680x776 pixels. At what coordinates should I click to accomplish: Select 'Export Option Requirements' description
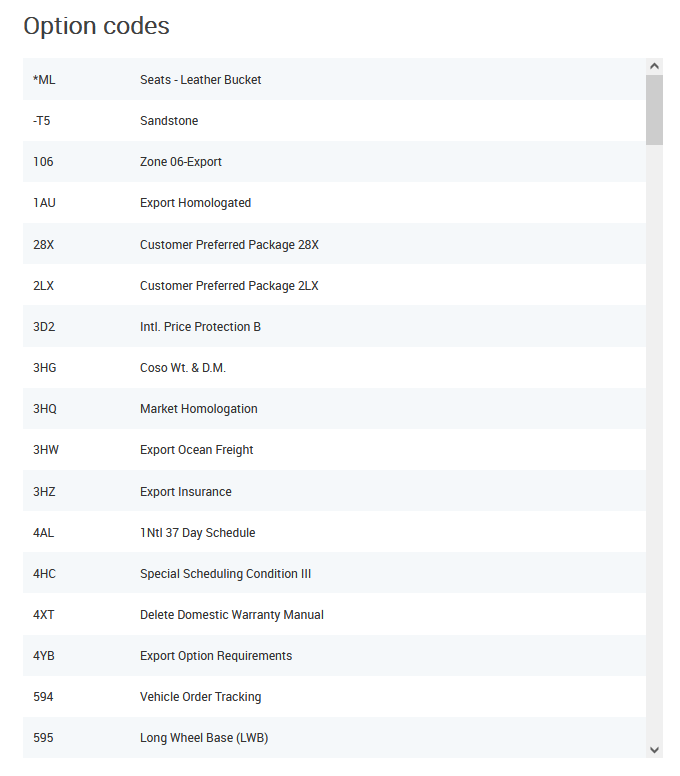[216, 656]
